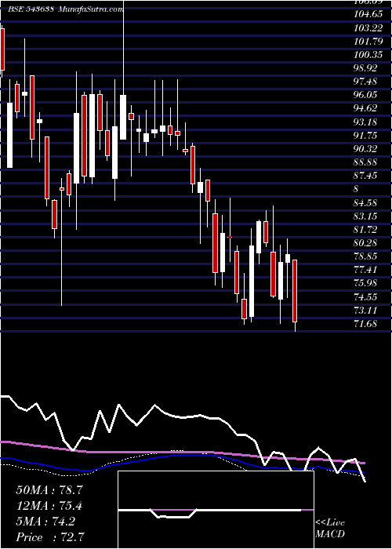Click the 'BSE 543688 MunafaSutra.com' header text
The image size is (392, 549).
tap(66, 9)
